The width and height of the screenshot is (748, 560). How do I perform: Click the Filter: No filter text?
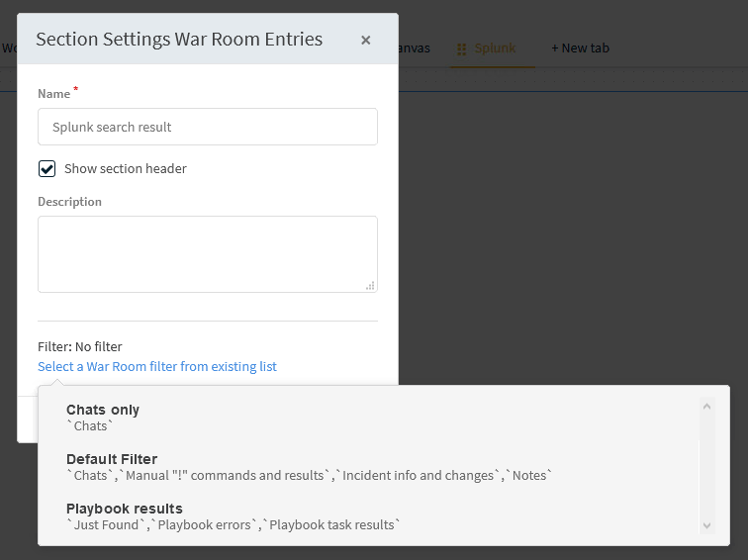coord(80,347)
